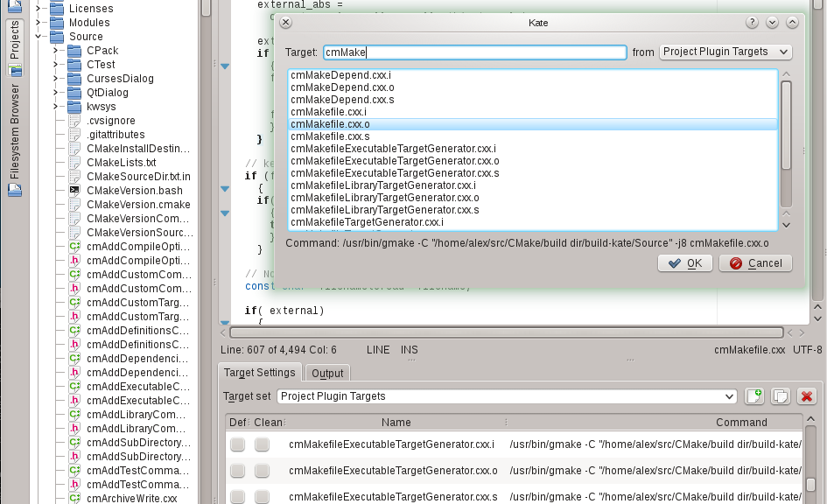This screenshot has height=504, width=827.
Task: Cancel the Kate target dialog
Action: 755,263
